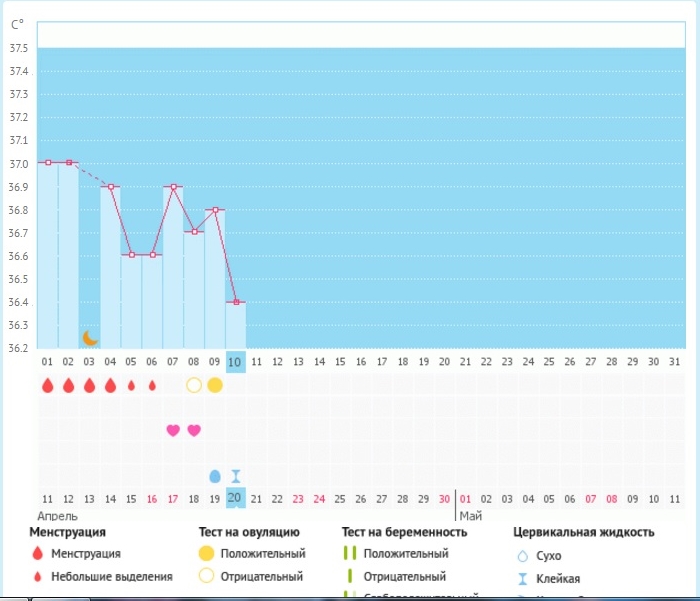Select the filled positive ovulation circle on day 09
Image resolution: width=700 pixels, height=601 pixels.
[x=214, y=385]
